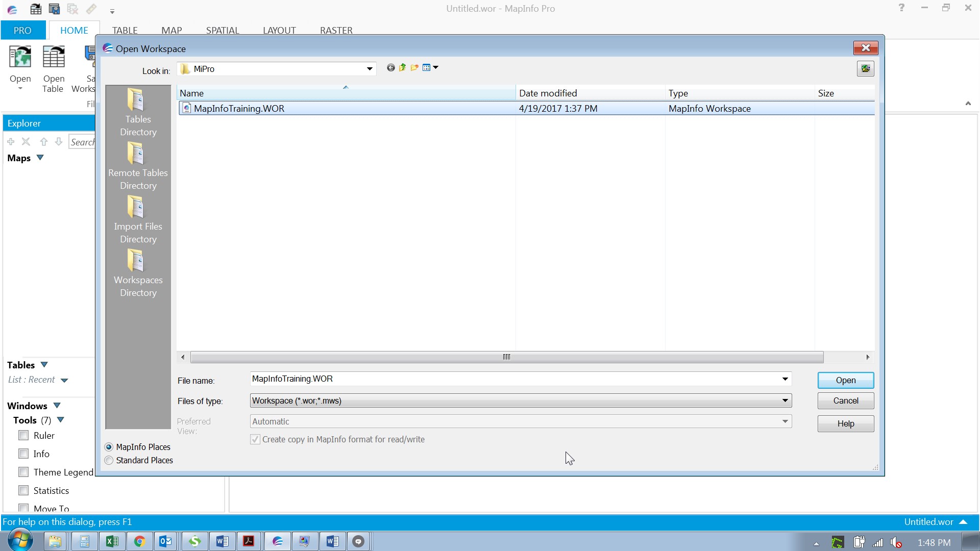The width and height of the screenshot is (980, 551).
Task: Click the horizontal scrollbar in file list
Action: pyautogui.click(x=506, y=357)
